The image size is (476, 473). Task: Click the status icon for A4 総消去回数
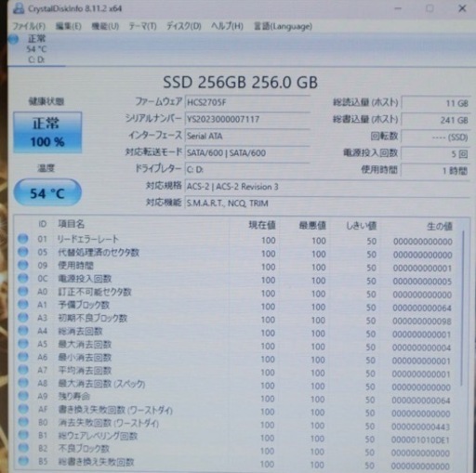(23, 331)
